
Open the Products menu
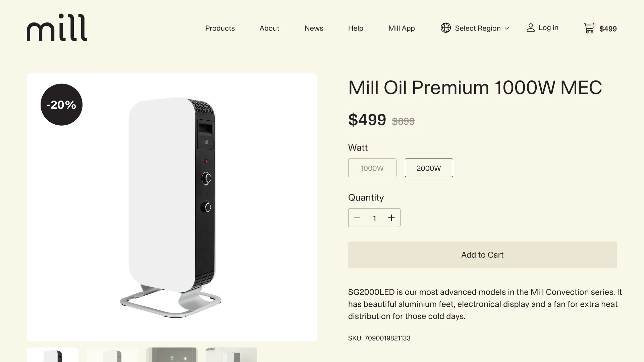pos(220,28)
